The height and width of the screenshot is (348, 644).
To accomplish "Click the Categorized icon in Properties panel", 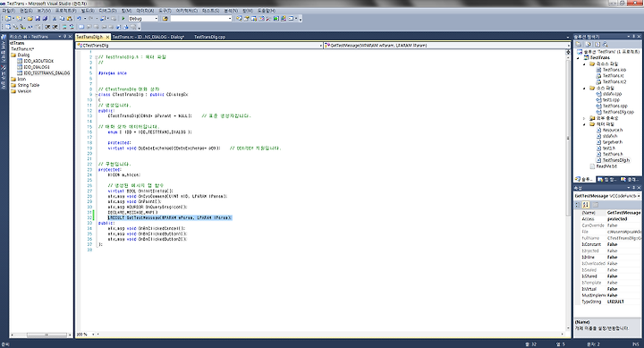I will point(578,205).
